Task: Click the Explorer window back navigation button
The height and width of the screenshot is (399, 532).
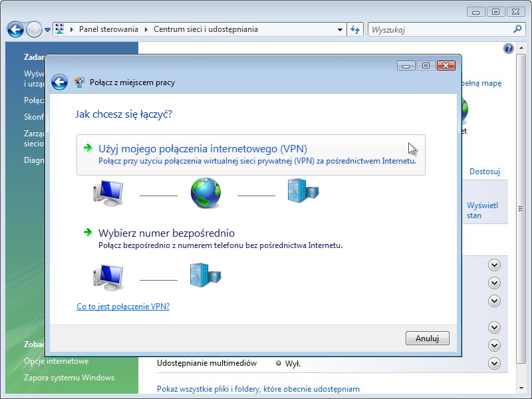Action: pyautogui.click(x=15, y=29)
